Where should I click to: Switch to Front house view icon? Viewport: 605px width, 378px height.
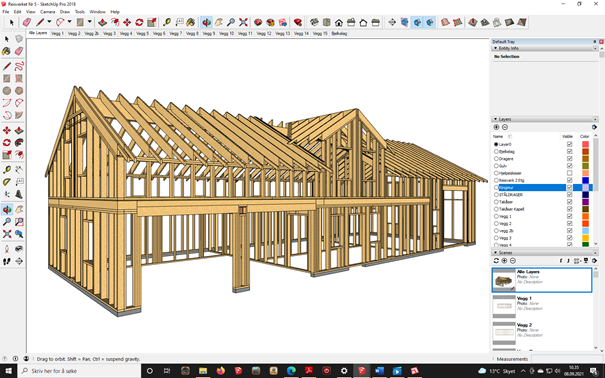(x=339, y=22)
